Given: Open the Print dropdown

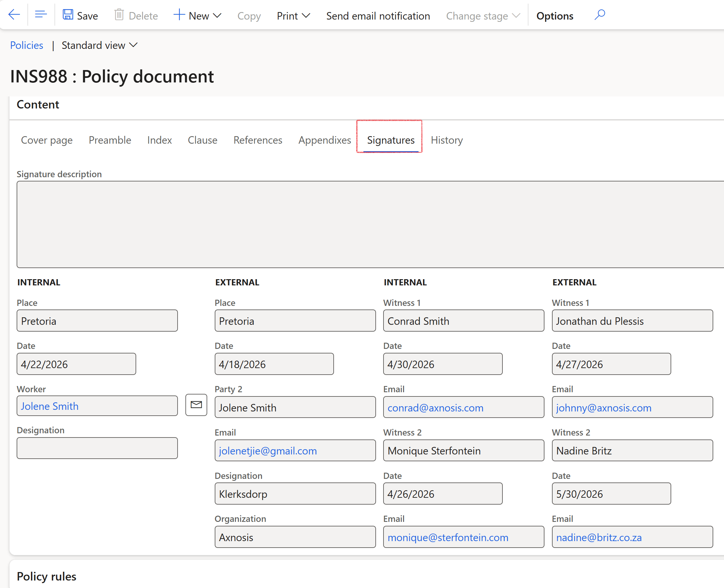Looking at the screenshot, I should pyautogui.click(x=293, y=16).
